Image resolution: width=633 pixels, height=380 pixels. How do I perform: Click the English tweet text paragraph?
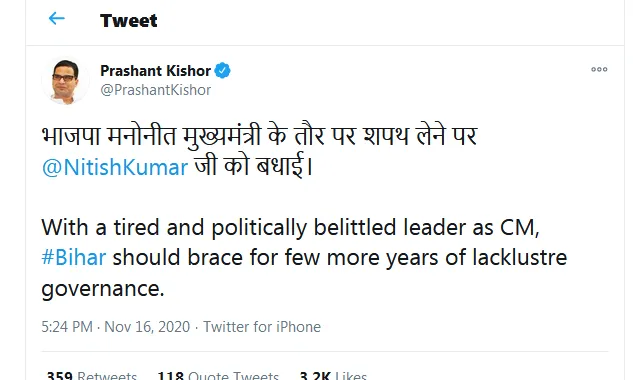point(304,258)
